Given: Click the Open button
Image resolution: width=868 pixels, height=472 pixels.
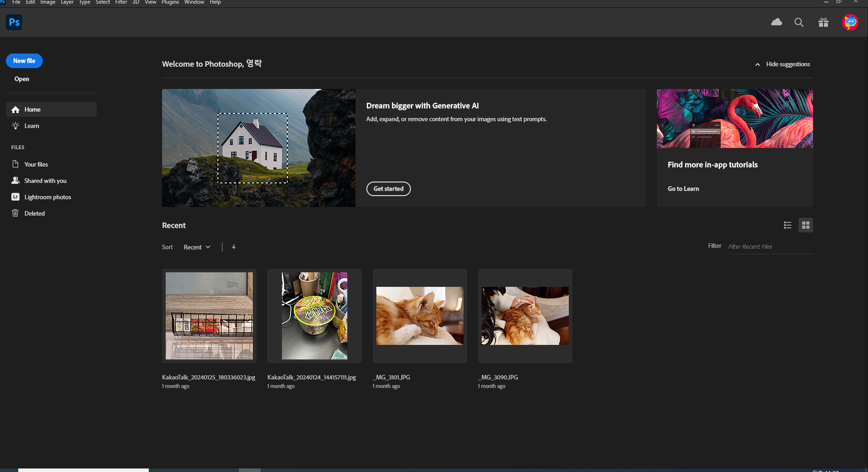Looking at the screenshot, I should 22,79.
